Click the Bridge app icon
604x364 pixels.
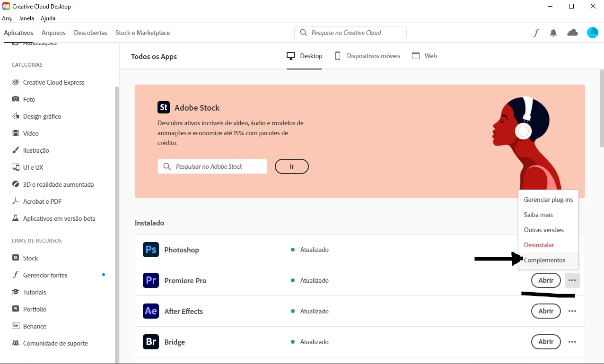pyautogui.click(x=151, y=342)
